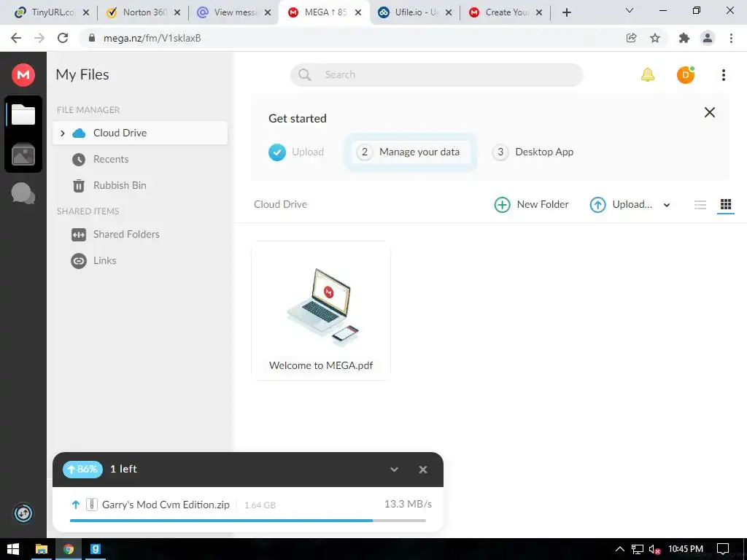
Task: Open the Windows notification center
Action: tap(723, 549)
